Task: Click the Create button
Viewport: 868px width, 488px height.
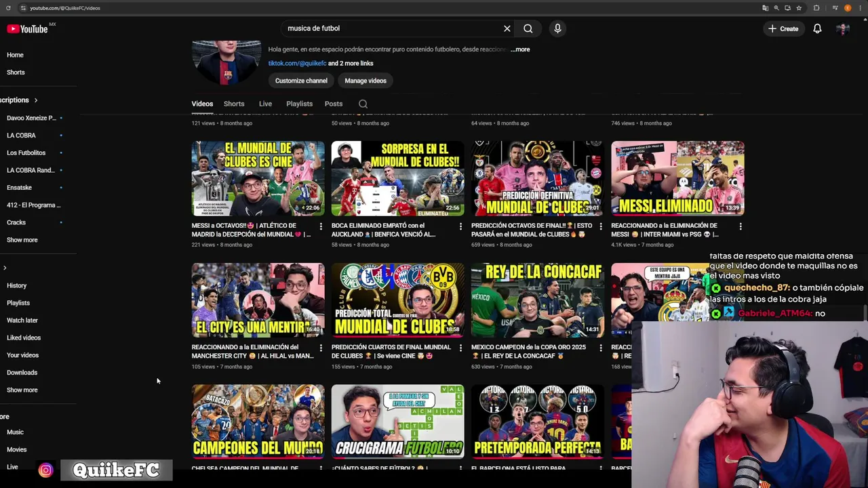Action: 783,28
